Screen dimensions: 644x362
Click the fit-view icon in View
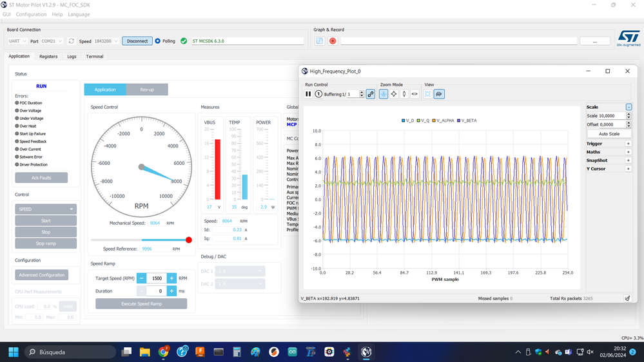point(427,94)
